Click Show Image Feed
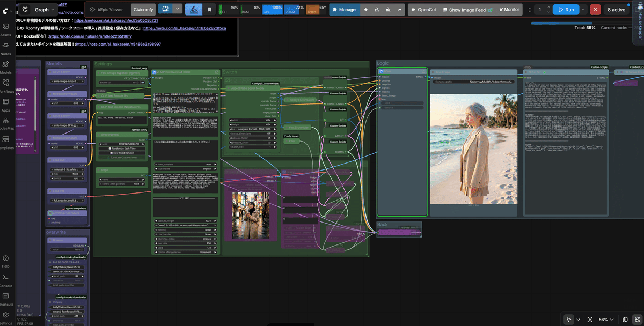 click(467, 9)
